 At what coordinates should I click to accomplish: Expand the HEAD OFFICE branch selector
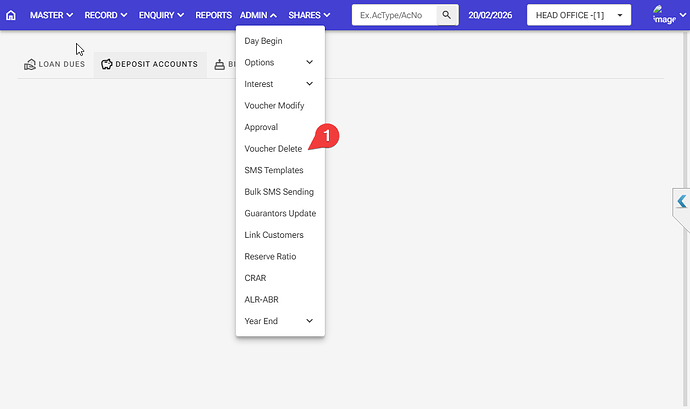click(578, 16)
